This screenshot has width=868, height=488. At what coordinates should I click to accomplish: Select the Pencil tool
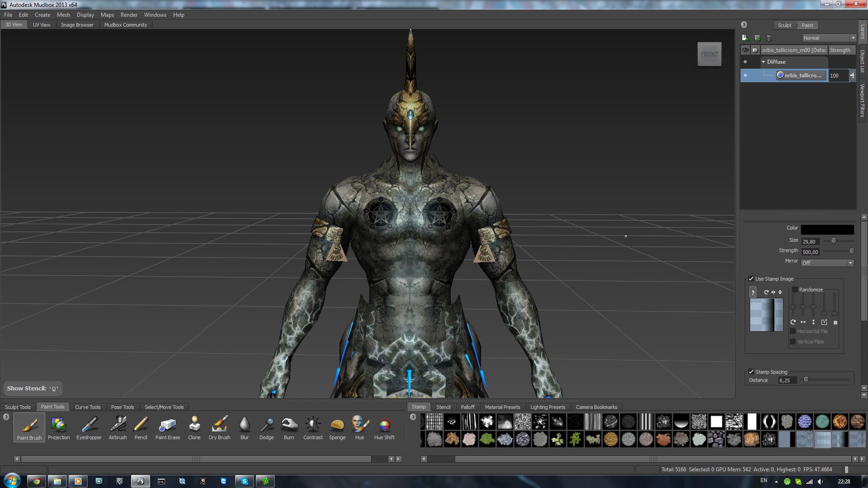pyautogui.click(x=141, y=427)
